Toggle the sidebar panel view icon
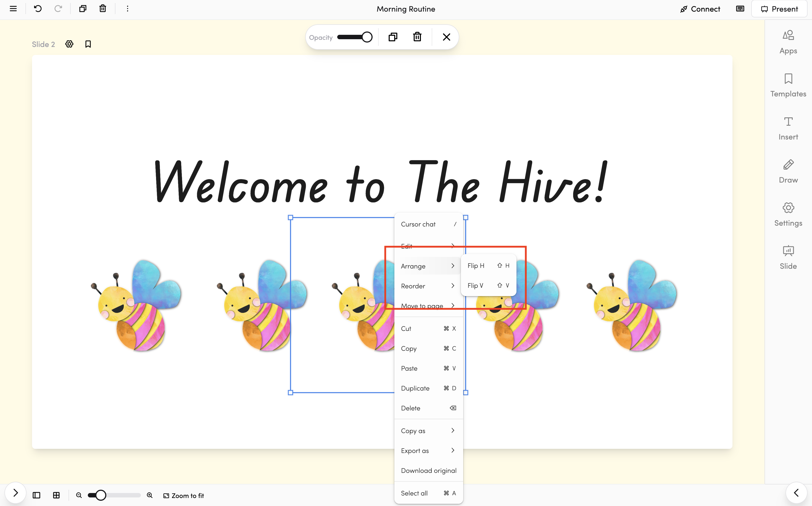This screenshot has height=506, width=812. tap(36, 495)
